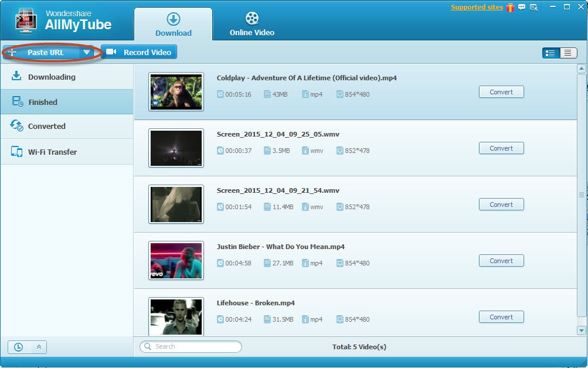Click the Supported sites link
The width and height of the screenshot is (588, 368).
[x=477, y=7]
